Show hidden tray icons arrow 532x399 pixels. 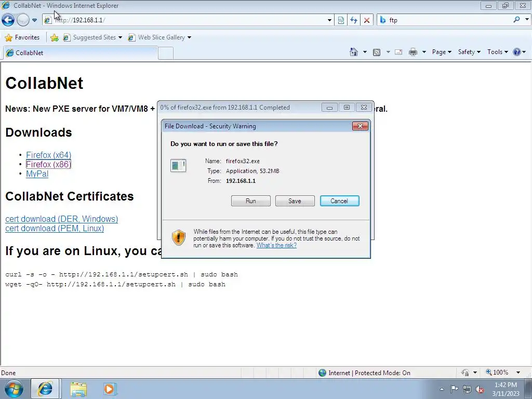point(442,389)
